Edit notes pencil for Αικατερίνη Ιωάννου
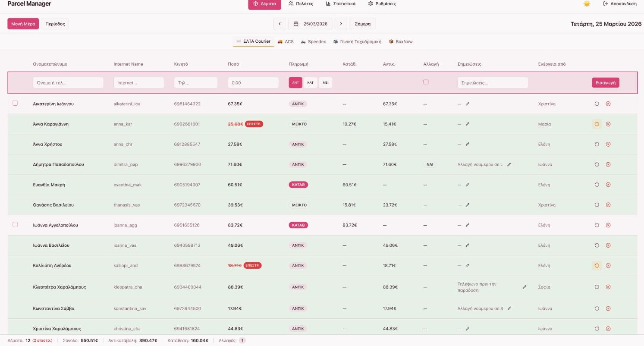 click(x=468, y=104)
